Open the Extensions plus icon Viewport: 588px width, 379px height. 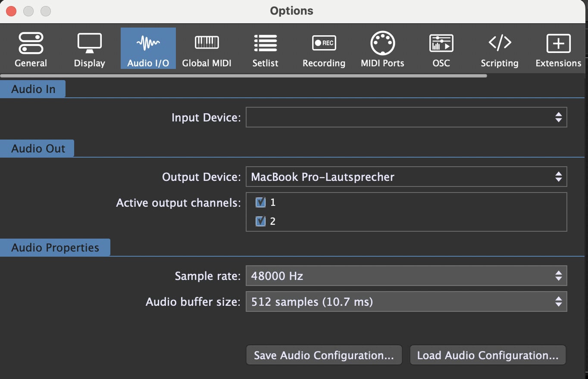click(558, 43)
